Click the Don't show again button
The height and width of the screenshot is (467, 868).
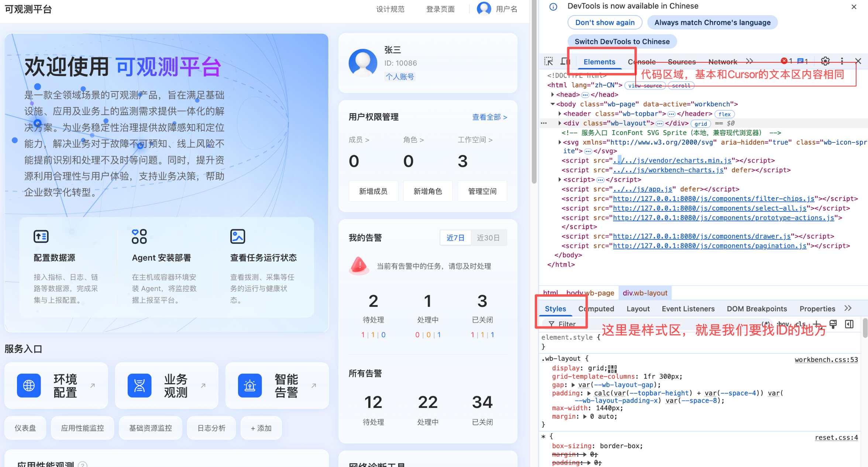(x=605, y=23)
